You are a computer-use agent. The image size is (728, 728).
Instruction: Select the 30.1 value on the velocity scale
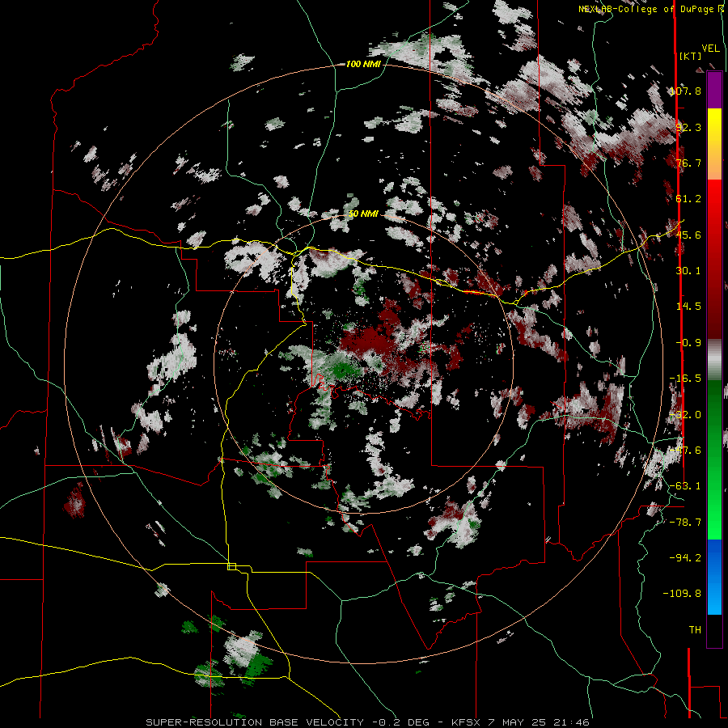[x=688, y=271]
